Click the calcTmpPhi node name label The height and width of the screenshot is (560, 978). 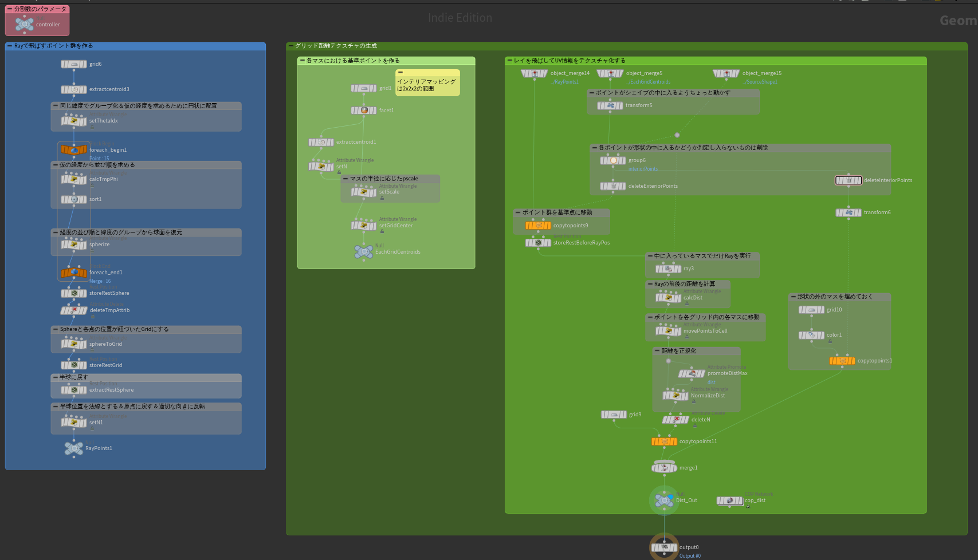[x=103, y=179]
